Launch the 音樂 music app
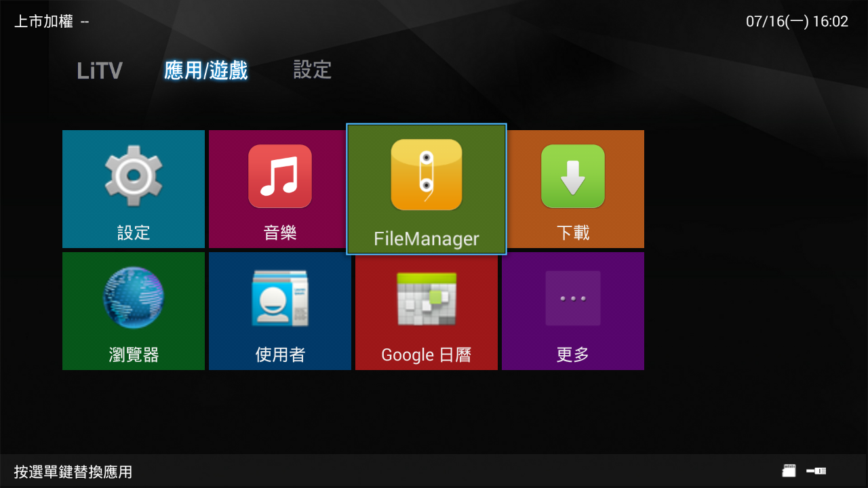868x488 pixels. pos(279,190)
